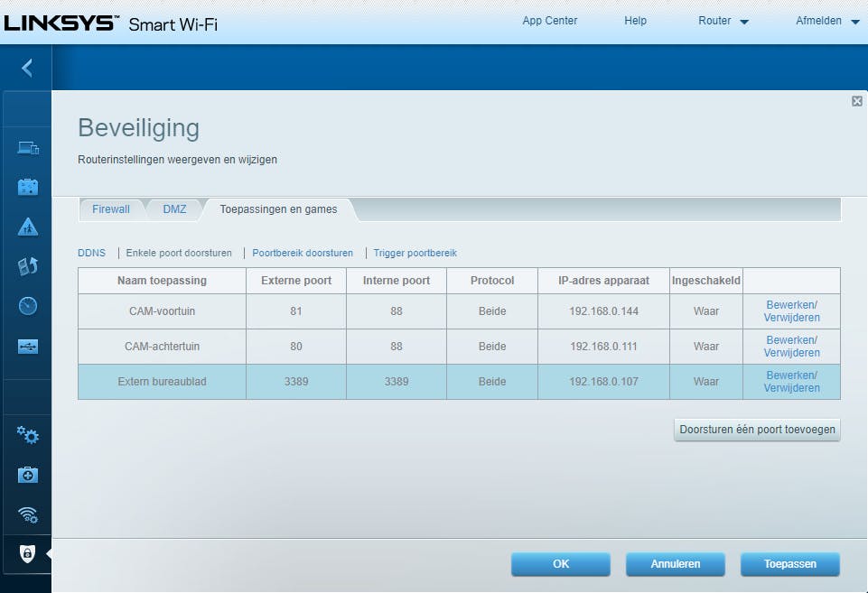Click the Toepassen button
The width and height of the screenshot is (868, 593).
[790, 564]
